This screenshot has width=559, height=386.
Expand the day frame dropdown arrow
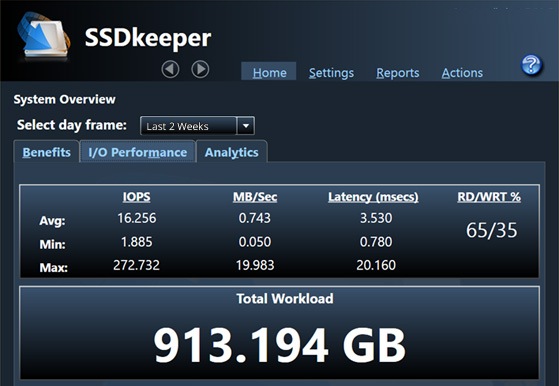pos(246,126)
